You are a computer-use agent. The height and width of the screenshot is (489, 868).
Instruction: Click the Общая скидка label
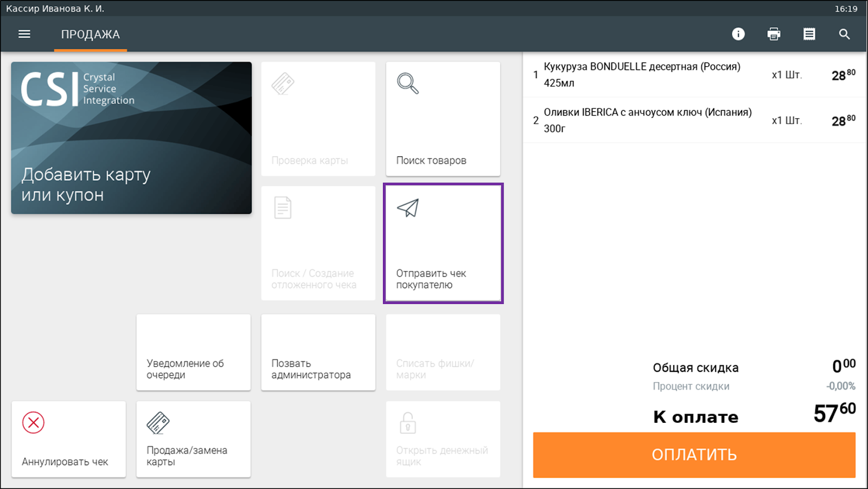point(695,368)
